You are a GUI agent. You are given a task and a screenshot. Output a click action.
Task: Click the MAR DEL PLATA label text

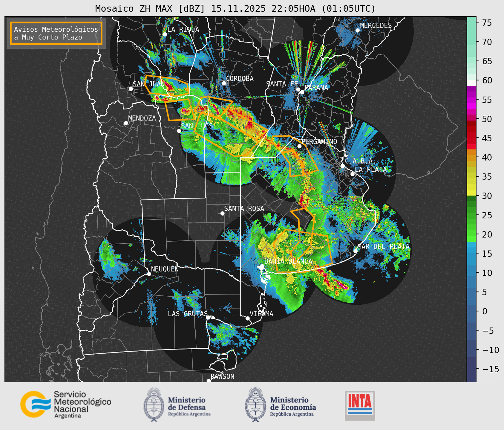tap(383, 247)
